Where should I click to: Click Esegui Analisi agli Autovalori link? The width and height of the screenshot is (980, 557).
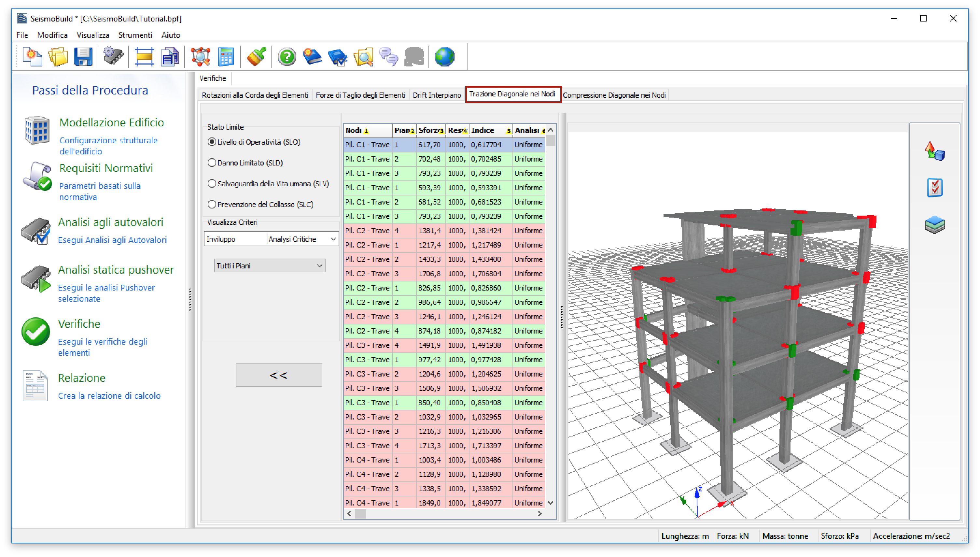click(112, 240)
